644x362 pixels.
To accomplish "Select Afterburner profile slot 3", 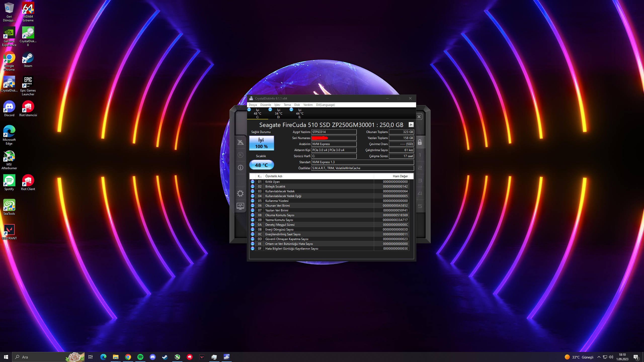I will click(x=420, y=180).
